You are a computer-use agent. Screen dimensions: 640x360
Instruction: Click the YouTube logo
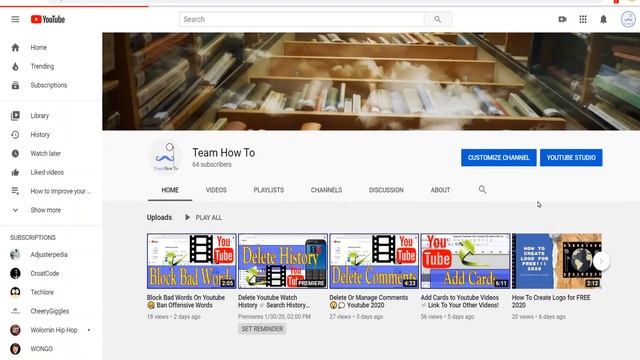coord(48,19)
